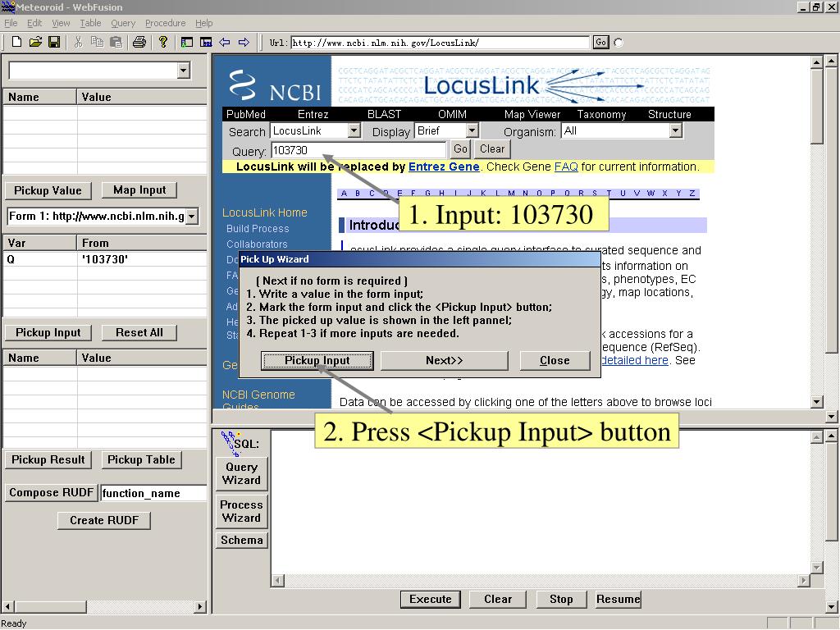Click the Paste clipboard toolbar icon
This screenshot has height=630, width=840.
[116, 42]
